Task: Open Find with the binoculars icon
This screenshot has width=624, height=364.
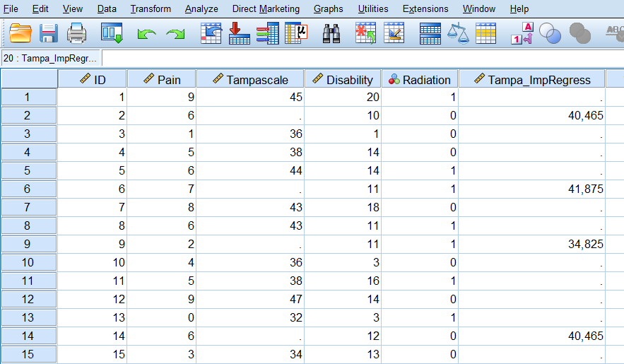Action: (331, 33)
